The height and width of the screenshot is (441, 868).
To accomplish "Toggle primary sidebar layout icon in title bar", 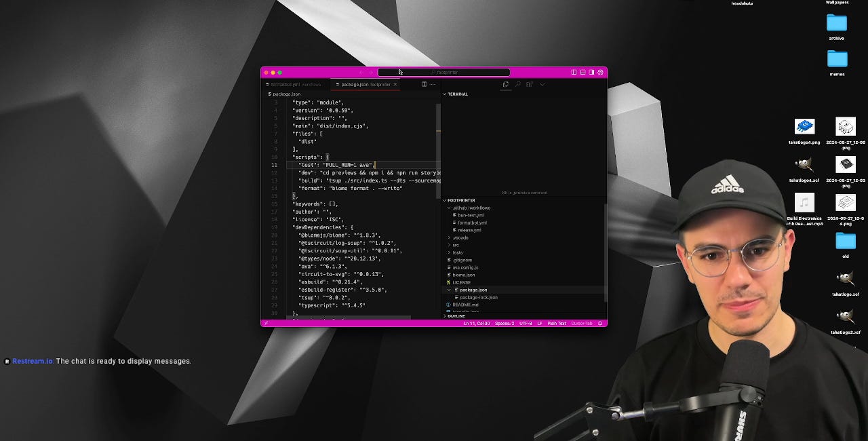I will [x=574, y=72].
